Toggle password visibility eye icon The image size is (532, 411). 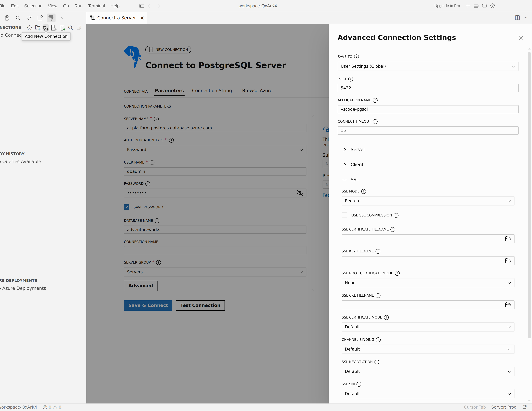300,193
